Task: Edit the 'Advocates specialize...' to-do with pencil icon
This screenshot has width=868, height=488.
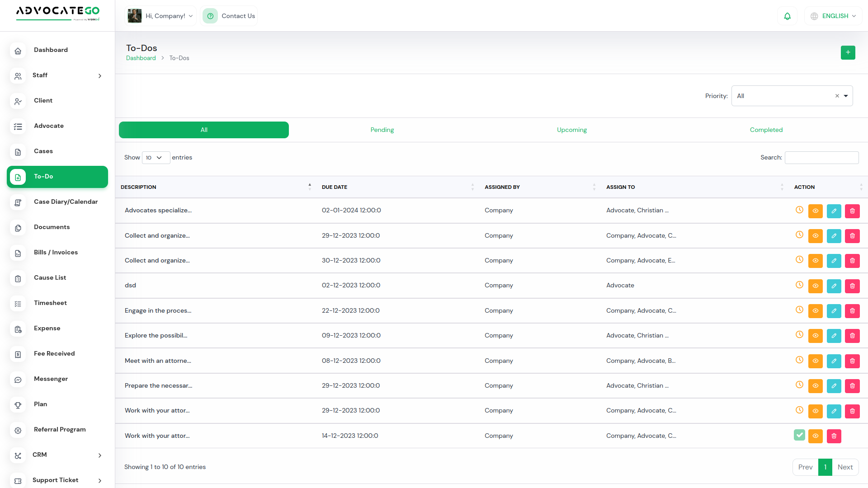Action: point(834,211)
